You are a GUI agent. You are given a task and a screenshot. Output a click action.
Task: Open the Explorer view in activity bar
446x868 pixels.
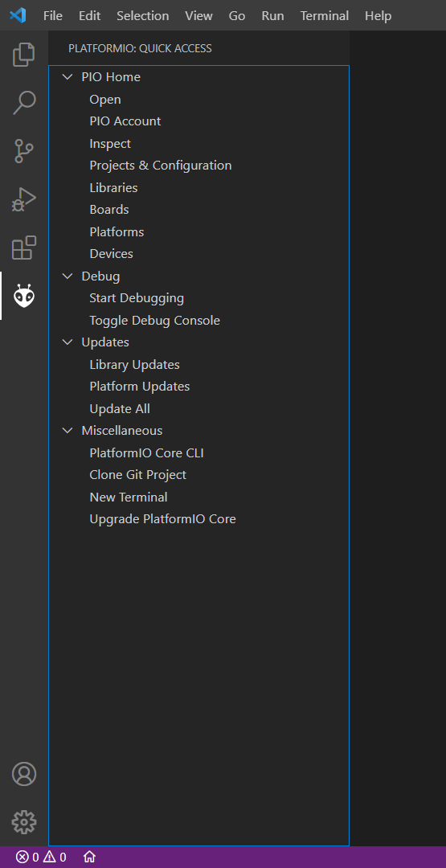[24, 54]
